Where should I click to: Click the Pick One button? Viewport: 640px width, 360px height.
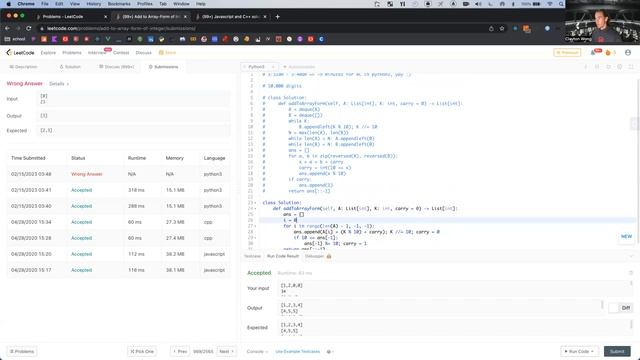pyautogui.click(x=142, y=351)
